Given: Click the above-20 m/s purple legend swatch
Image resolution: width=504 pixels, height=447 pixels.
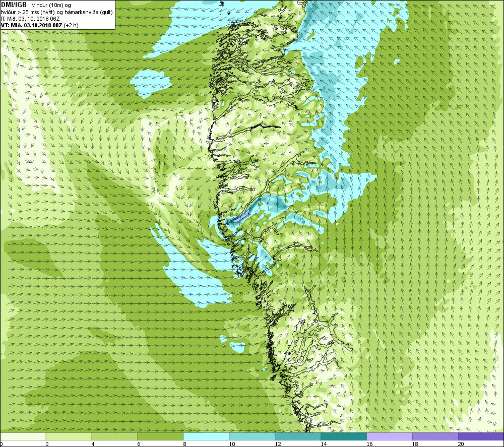Looking at the screenshot, I should (x=481, y=436).
